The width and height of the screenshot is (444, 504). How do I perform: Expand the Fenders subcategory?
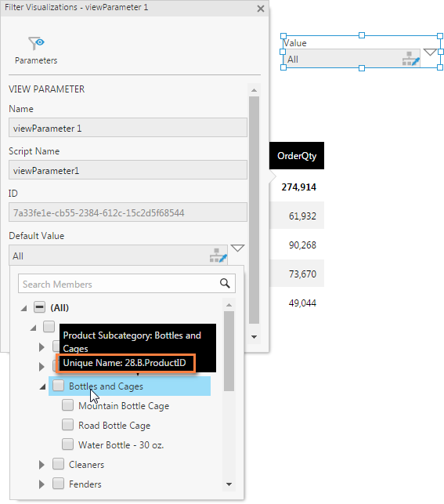42,484
